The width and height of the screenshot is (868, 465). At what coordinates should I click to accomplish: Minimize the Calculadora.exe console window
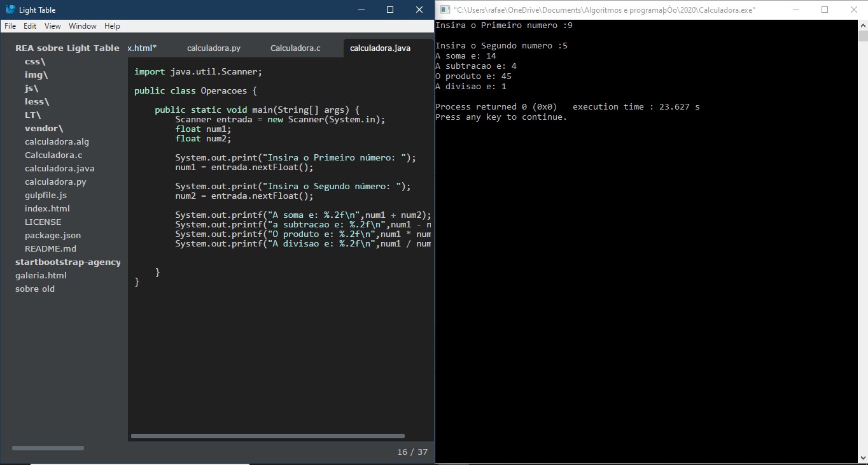(x=795, y=10)
